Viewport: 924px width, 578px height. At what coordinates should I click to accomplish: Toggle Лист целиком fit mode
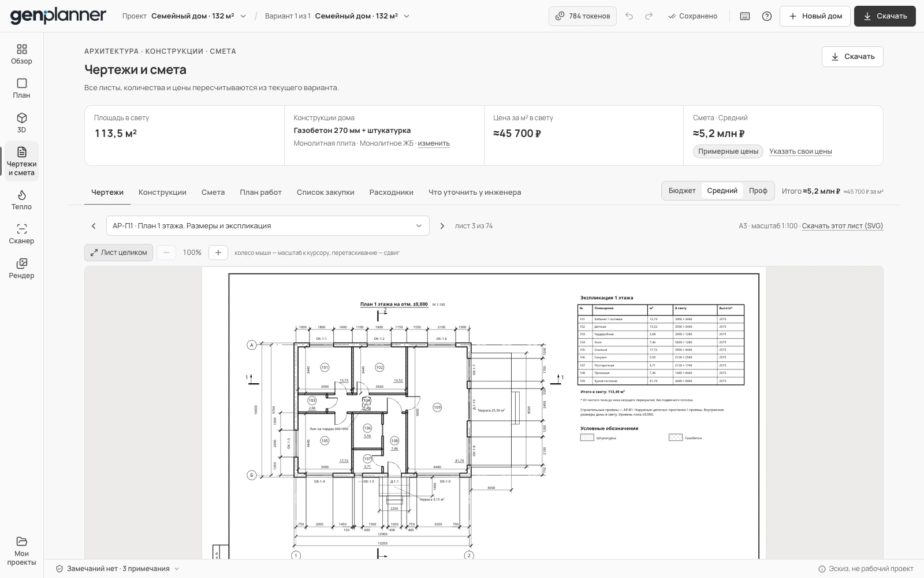click(x=118, y=253)
